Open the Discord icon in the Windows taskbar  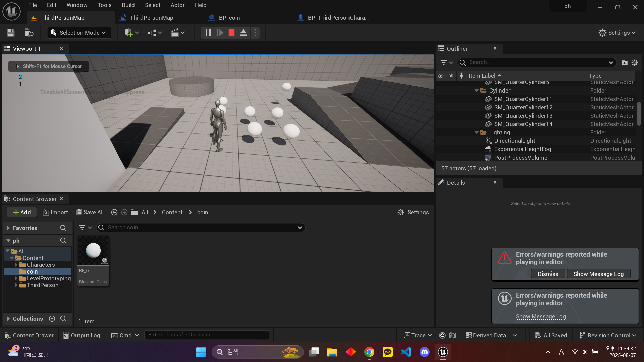click(425, 352)
